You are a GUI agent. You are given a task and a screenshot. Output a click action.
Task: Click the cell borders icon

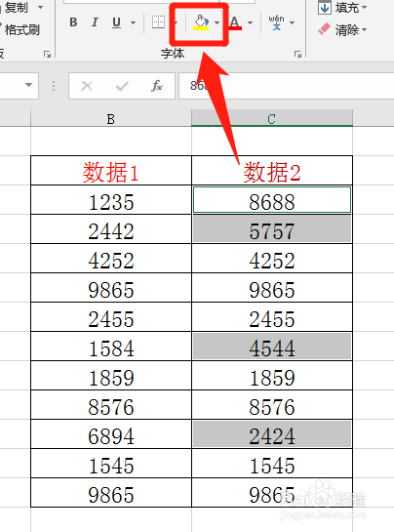click(158, 22)
